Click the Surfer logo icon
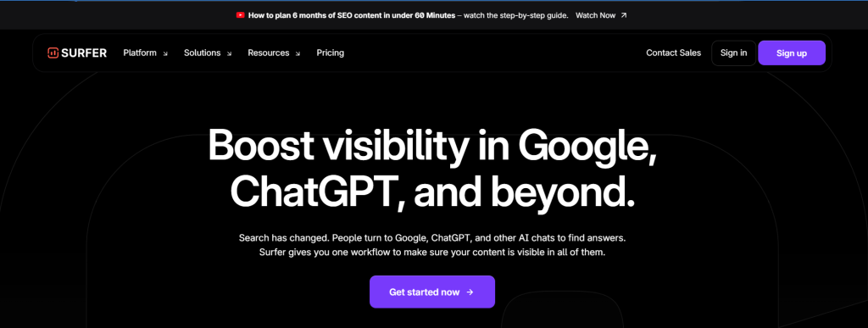This screenshot has height=328, width=868. pos(53,53)
